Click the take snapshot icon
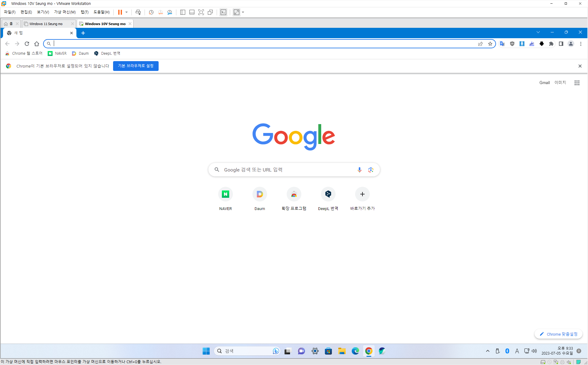This screenshot has width=588, height=365. [x=151, y=12]
